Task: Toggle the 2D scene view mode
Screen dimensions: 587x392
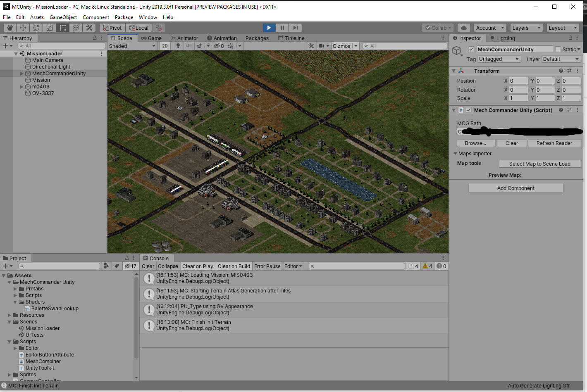Action: point(165,46)
